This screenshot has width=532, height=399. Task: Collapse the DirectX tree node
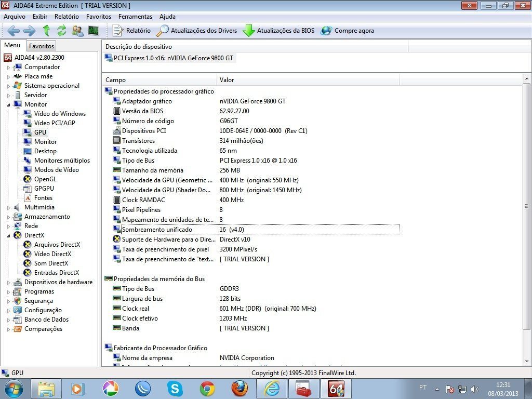click(x=8, y=236)
